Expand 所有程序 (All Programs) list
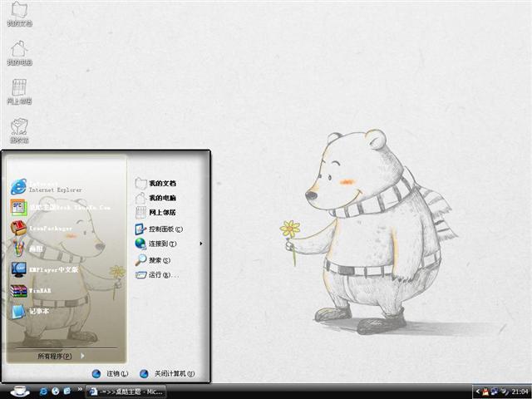 [61, 356]
